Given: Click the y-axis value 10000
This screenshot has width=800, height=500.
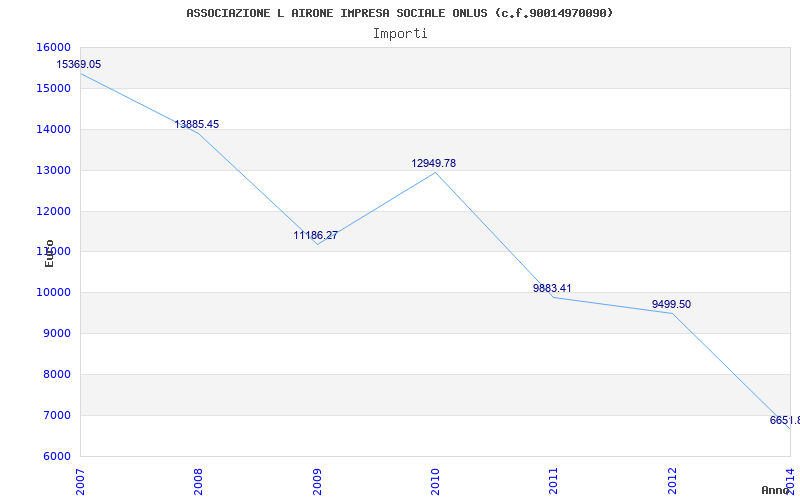Looking at the screenshot, I should click(x=54, y=293).
